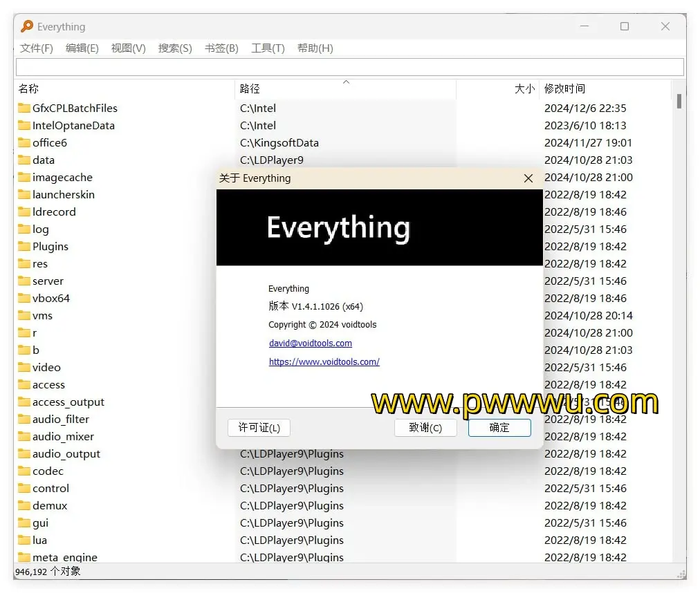Image resolution: width=700 pixels, height=593 pixels.
Task: Sort by the 名称 column header
Action: (28, 88)
